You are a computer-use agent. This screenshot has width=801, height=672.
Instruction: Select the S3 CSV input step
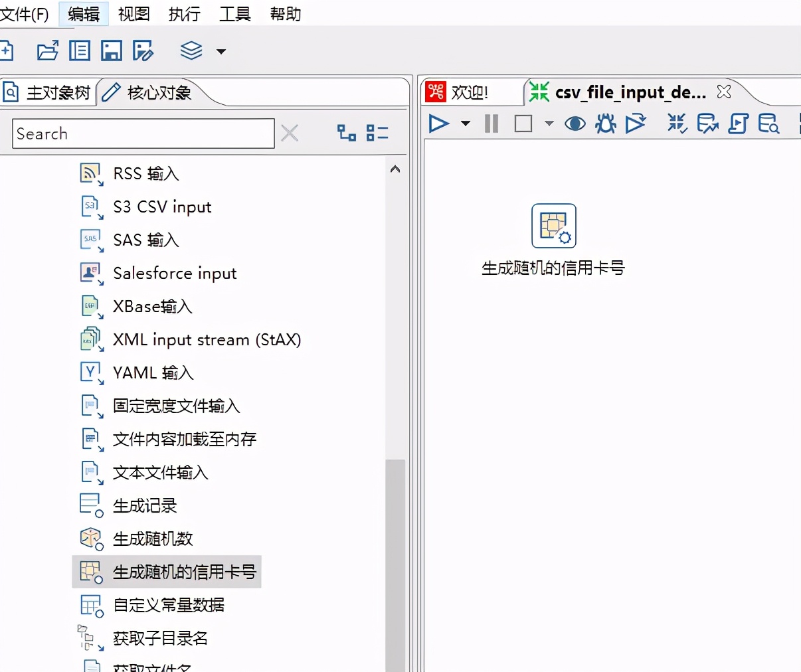(162, 207)
